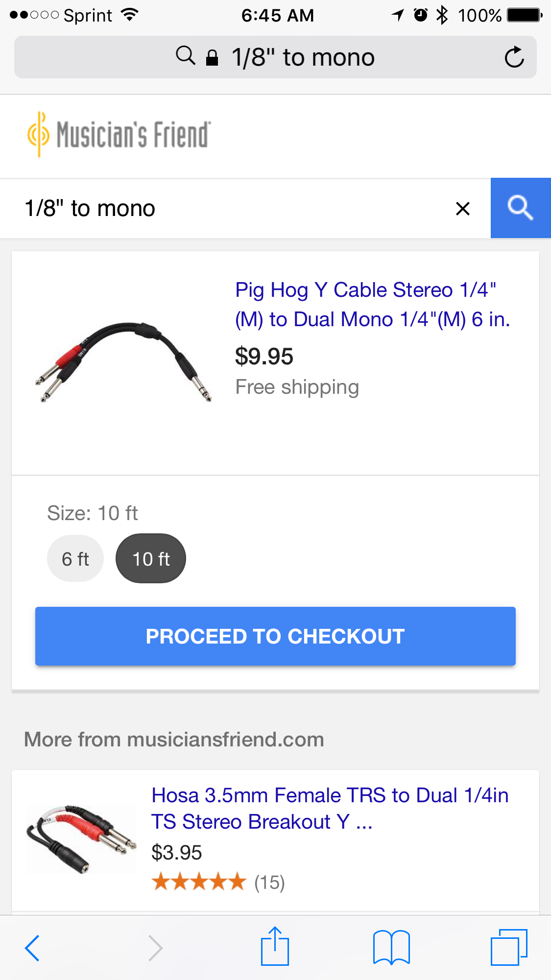Open Pig Hog Y Cable product link
This screenshot has width=551, height=980.
click(x=372, y=305)
